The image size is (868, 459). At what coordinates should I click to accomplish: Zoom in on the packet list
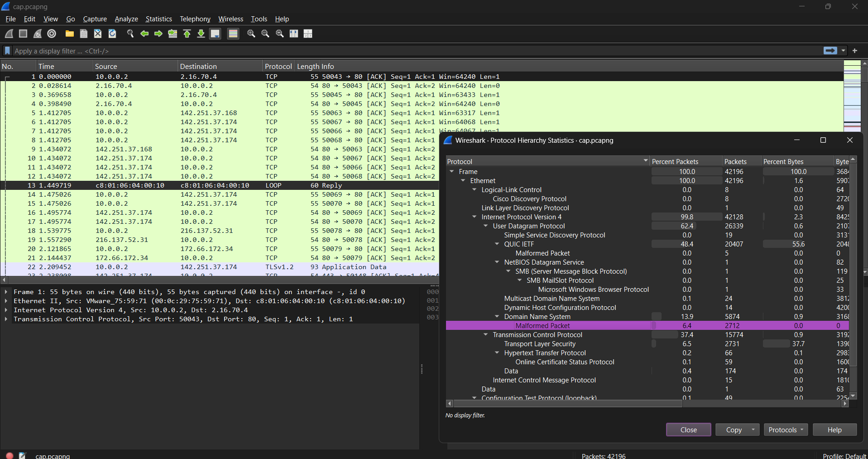coord(251,34)
